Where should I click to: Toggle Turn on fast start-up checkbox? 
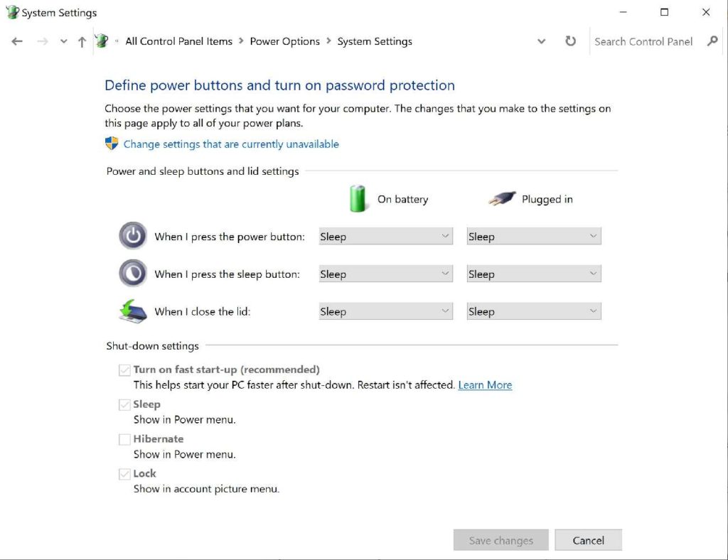[124, 370]
